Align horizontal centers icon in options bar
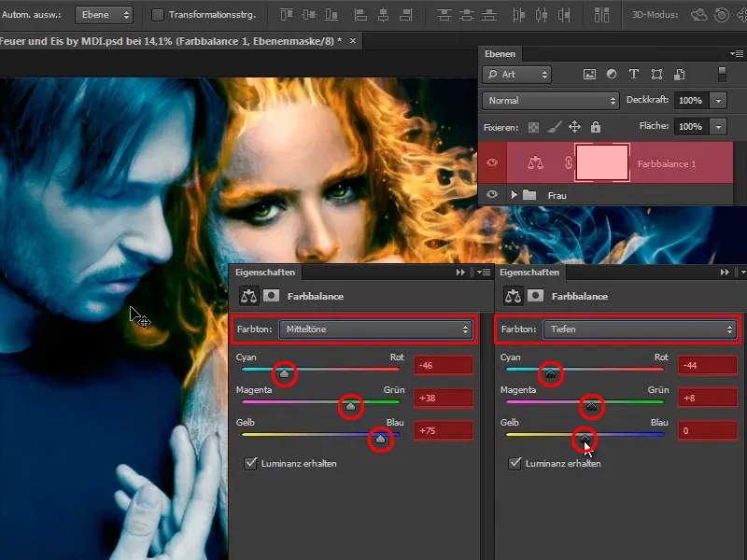 383,15
